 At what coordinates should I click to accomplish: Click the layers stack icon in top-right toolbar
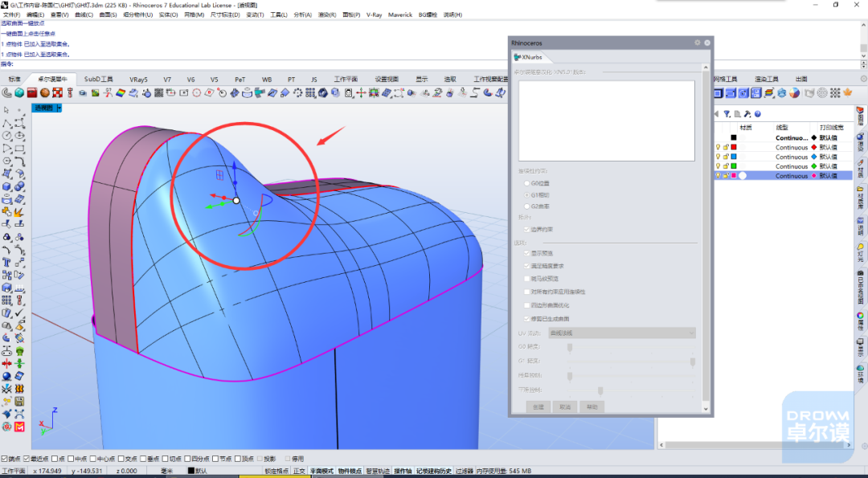769,93
